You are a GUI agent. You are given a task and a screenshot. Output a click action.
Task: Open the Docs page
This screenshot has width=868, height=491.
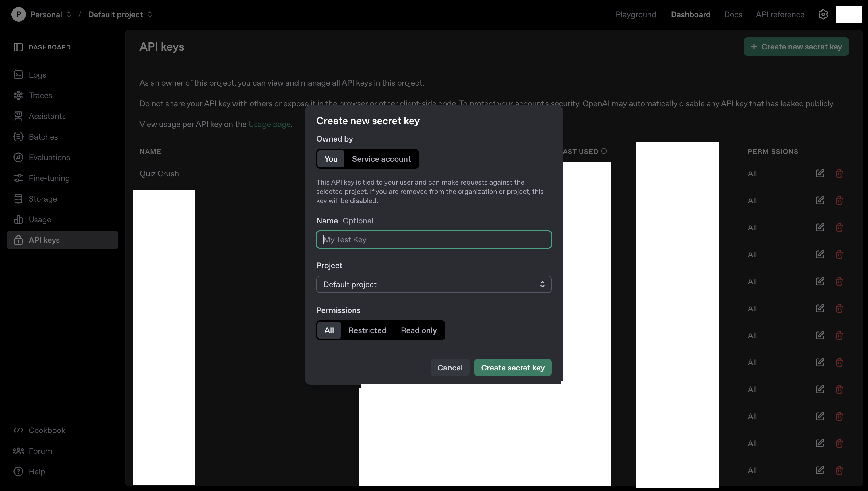point(733,14)
